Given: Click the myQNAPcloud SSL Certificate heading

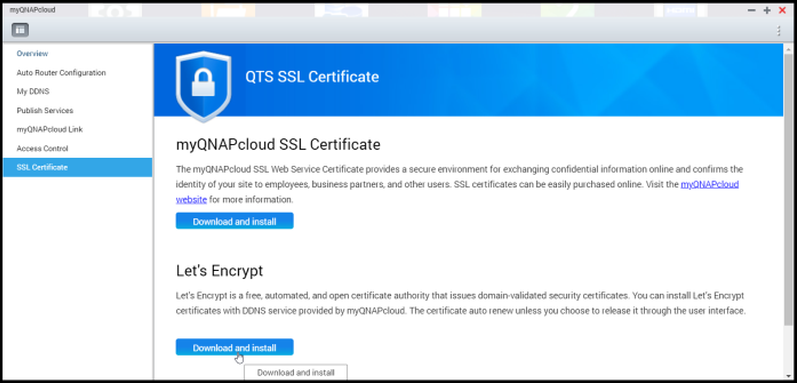Looking at the screenshot, I should coord(278,145).
